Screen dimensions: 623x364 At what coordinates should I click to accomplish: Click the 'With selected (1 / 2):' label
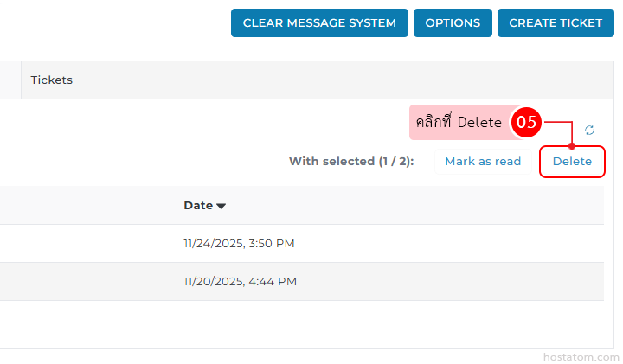(351, 162)
